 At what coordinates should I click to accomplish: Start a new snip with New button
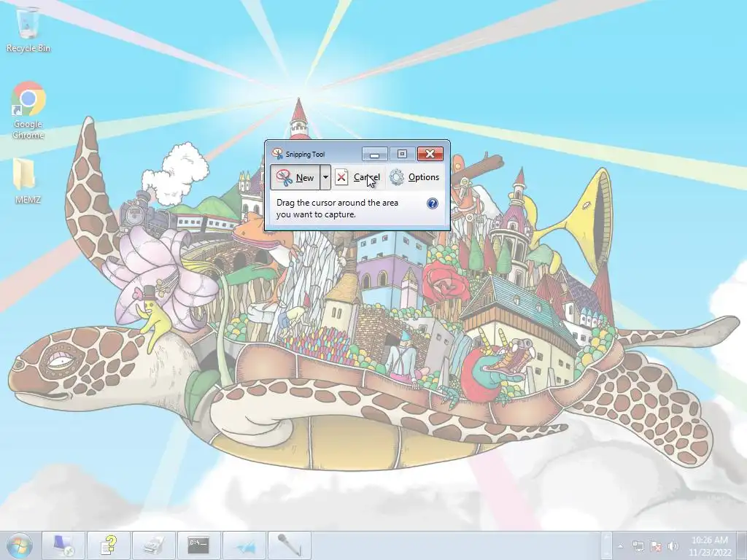[295, 178]
